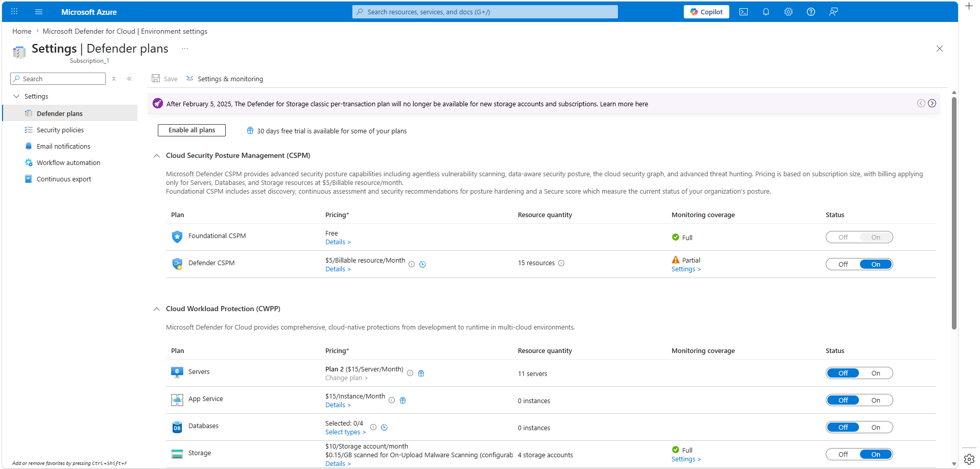Open Settings & monitoring
The width and height of the screenshot is (980, 469).
coord(225,79)
